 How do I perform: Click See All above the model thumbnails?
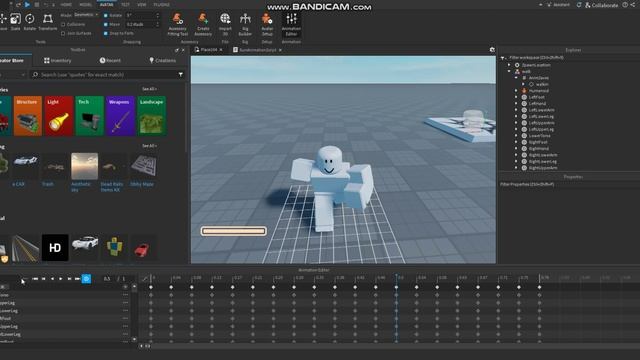(149, 146)
